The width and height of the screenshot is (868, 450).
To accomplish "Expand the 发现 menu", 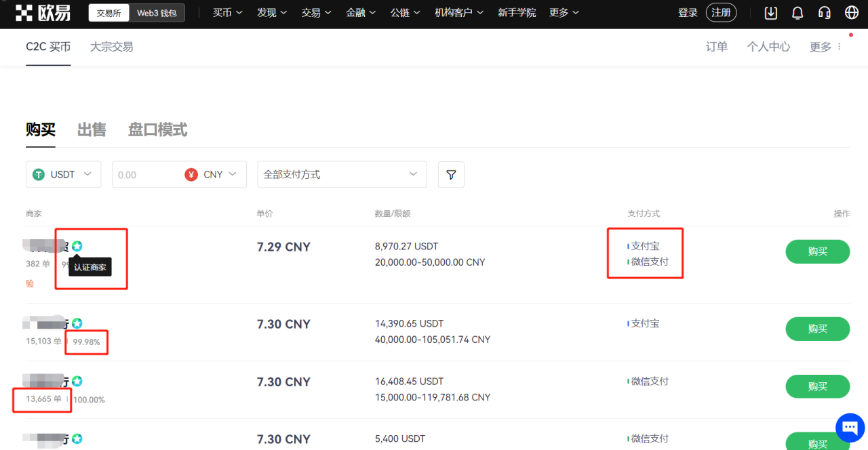I will point(272,13).
